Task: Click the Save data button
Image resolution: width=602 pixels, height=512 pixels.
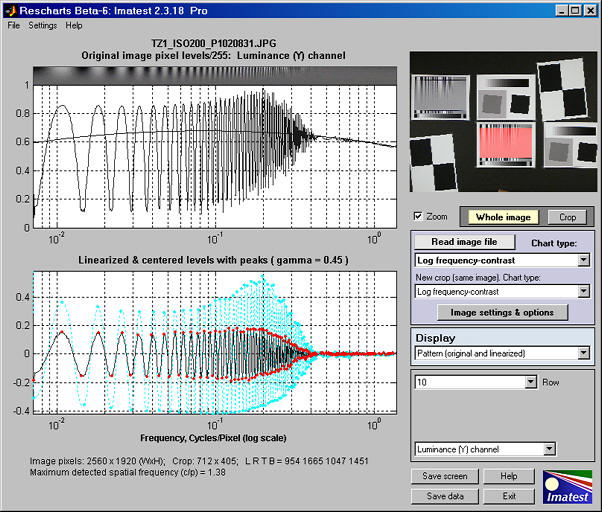Action: coord(445,496)
